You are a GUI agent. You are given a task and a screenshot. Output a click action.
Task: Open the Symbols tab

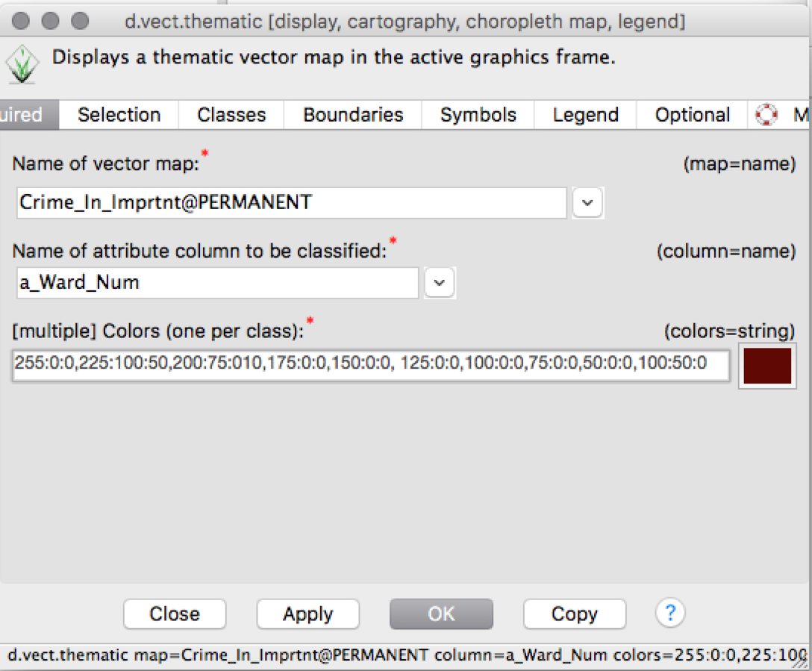tap(478, 114)
